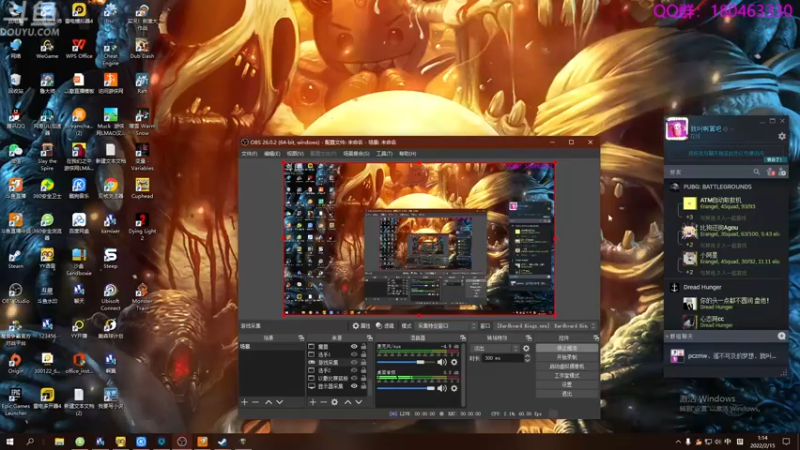The height and width of the screenshot is (450, 800).
Task: Open Steam friends list settings gear
Action: (x=782, y=136)
